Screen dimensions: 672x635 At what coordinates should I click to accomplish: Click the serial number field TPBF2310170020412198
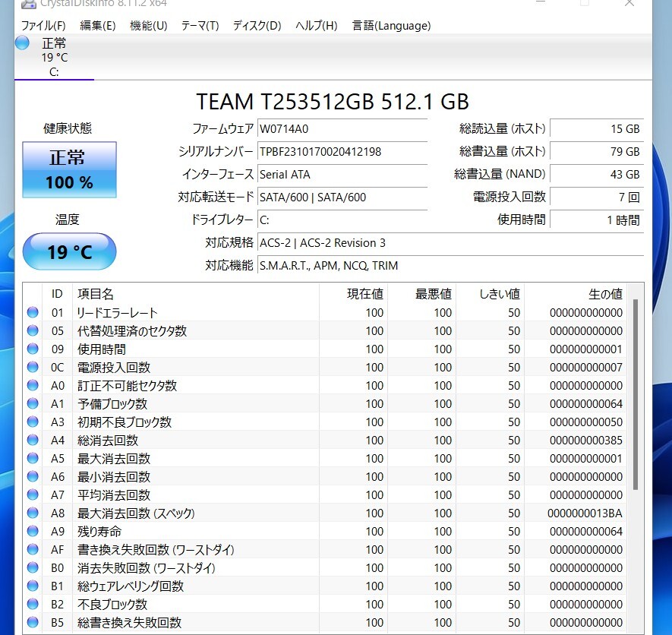(x=342, y=151)
